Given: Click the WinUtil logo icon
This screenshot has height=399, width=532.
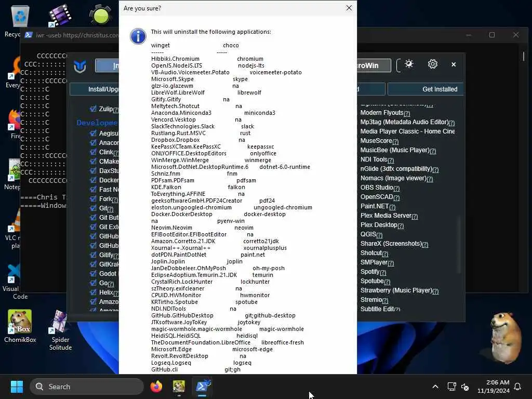Looking at the screenshot, I should pos(80,66).
